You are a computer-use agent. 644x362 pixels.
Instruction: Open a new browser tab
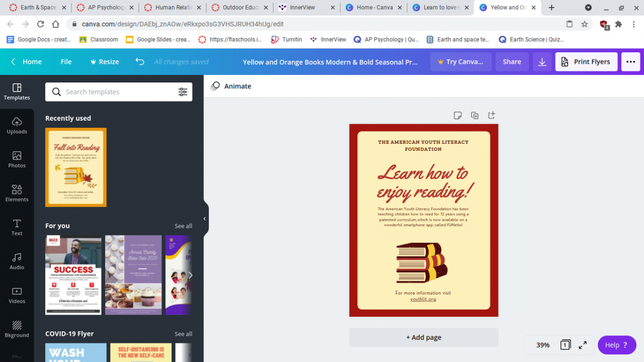(x=551, y=8)
